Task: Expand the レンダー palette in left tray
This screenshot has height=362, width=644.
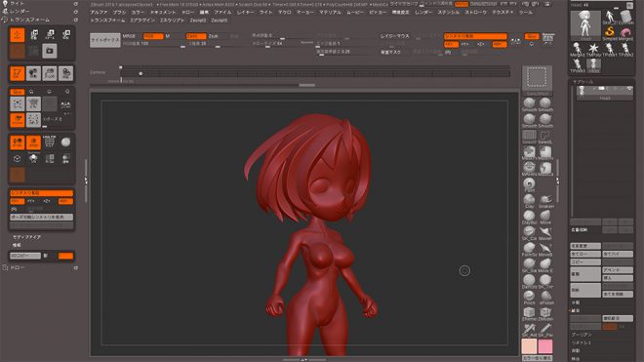Action: [20, 12]
